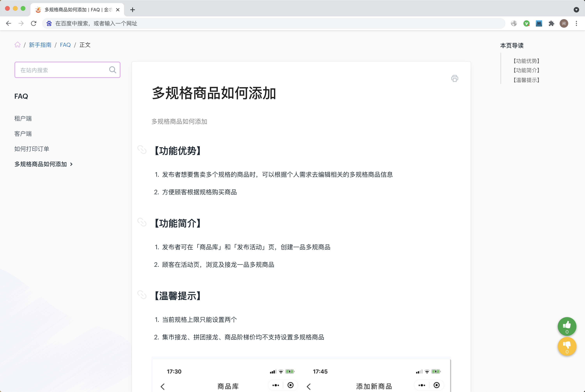585x392 pixels.
Task: Open 新手指南 breadcrumb link
Action: coord(40,45)
